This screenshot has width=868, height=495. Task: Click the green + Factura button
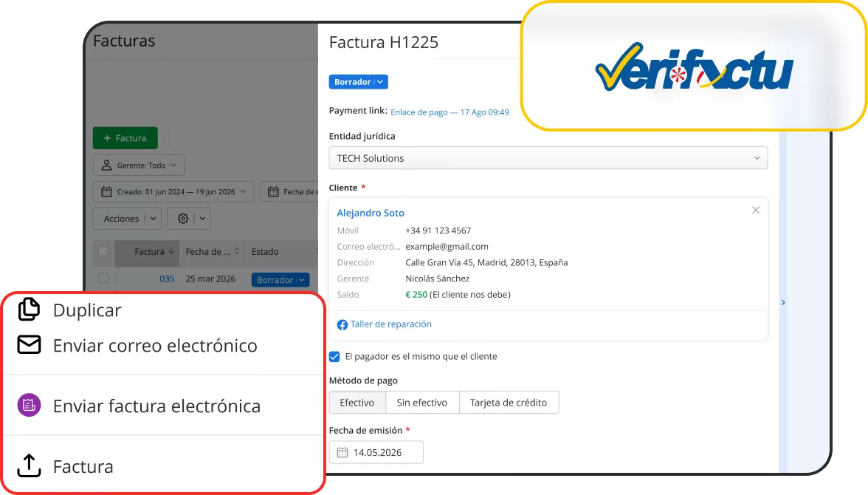[x=125, y=138]
